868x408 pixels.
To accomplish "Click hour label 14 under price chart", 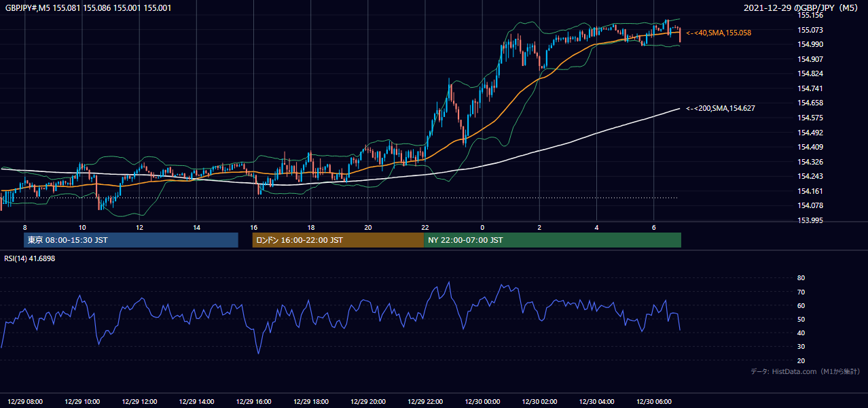I will [196, 227].
